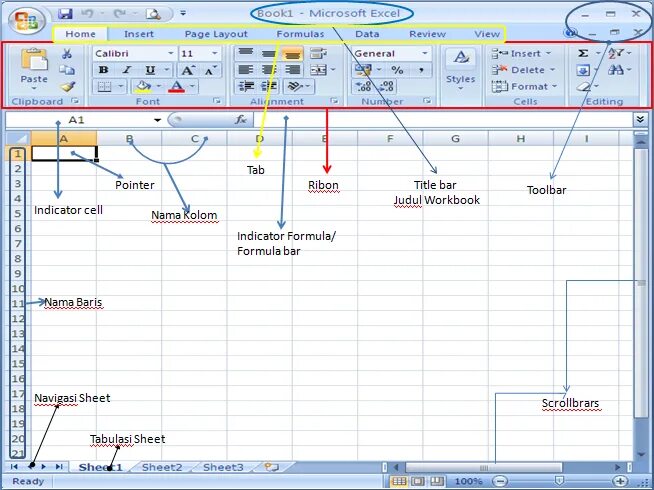Undo last action in Quick Access toolbar
The image size is (654, 490).
(x=87, y=14)
